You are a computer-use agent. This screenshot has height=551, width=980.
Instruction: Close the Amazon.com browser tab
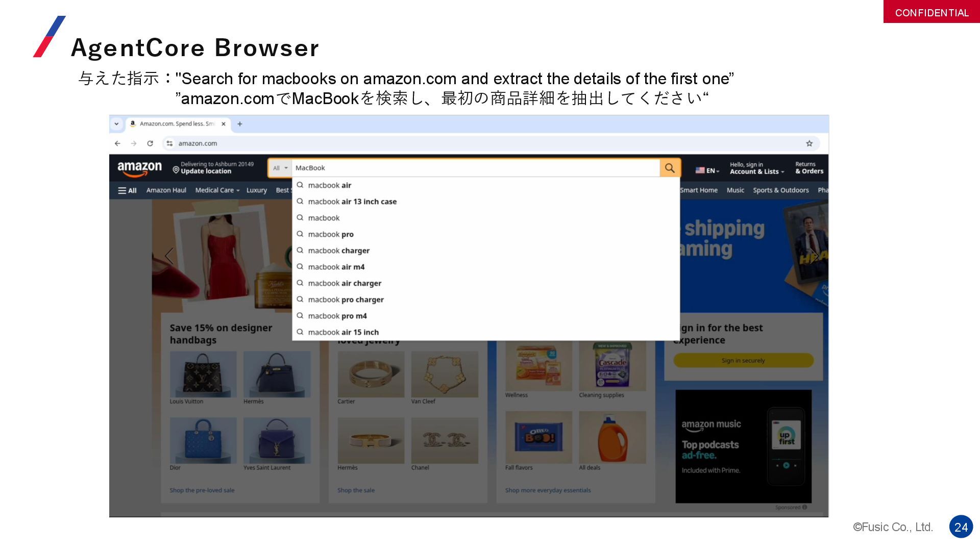(223, 123)
